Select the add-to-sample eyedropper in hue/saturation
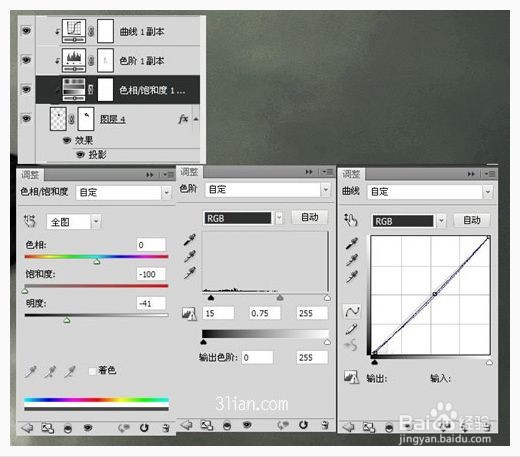Image resolution: width=520 pixels, height=457 pixels. coord(50,371)
